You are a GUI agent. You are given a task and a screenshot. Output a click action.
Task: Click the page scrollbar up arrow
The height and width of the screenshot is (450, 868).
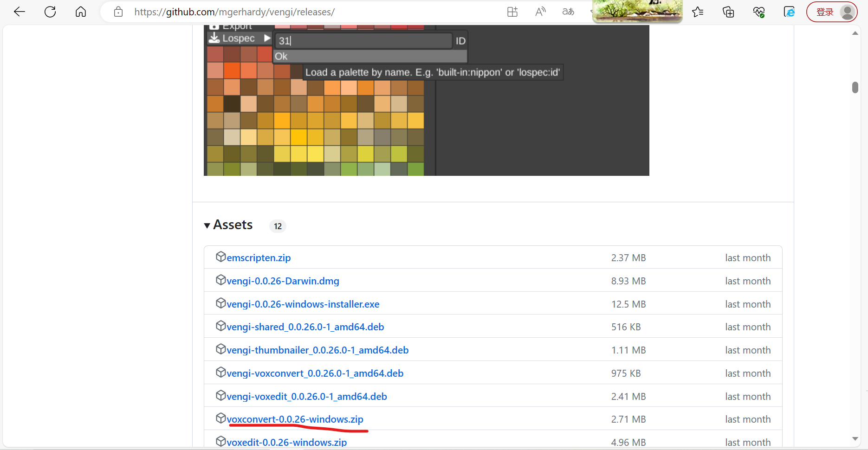point(855,33)
